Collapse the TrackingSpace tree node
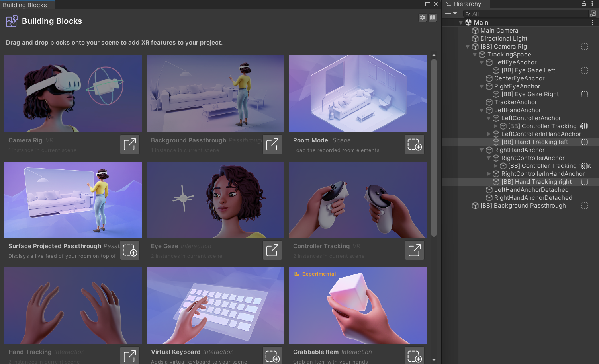599x364 pixels. pos(475,55)
